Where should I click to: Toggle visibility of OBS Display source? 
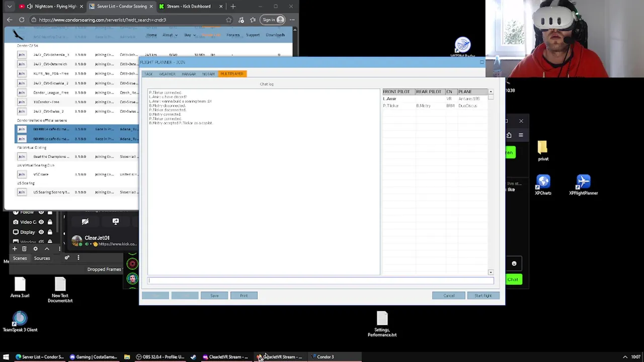tap(41, 232)
